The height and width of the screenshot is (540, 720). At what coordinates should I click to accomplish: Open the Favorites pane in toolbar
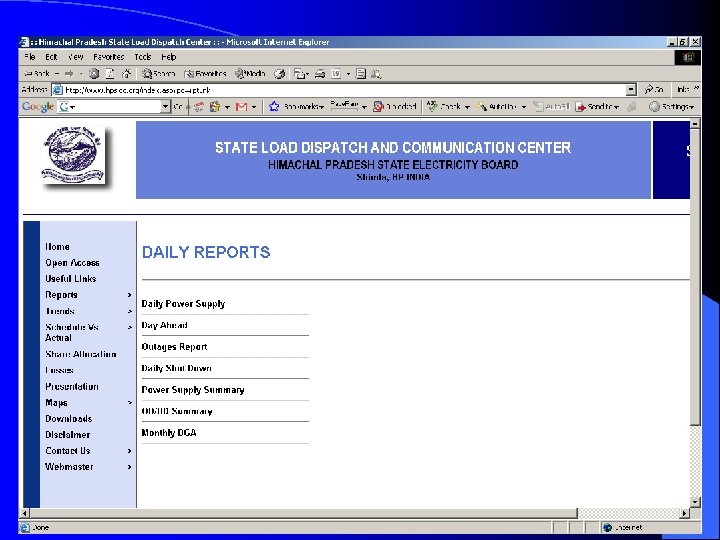coord(205,73)
